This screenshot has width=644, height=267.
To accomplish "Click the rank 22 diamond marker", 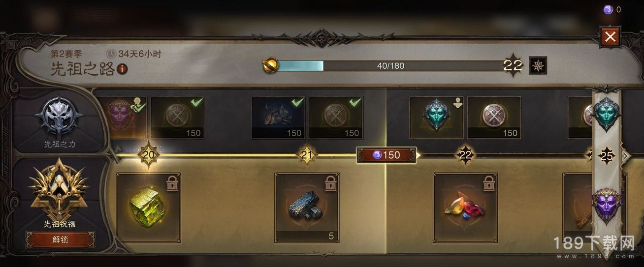I will coord(465,155).
